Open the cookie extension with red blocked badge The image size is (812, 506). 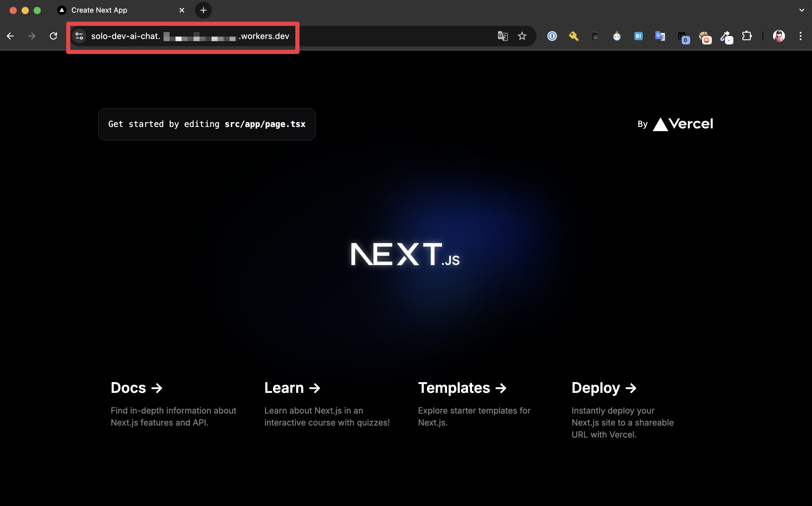[705, 37]
